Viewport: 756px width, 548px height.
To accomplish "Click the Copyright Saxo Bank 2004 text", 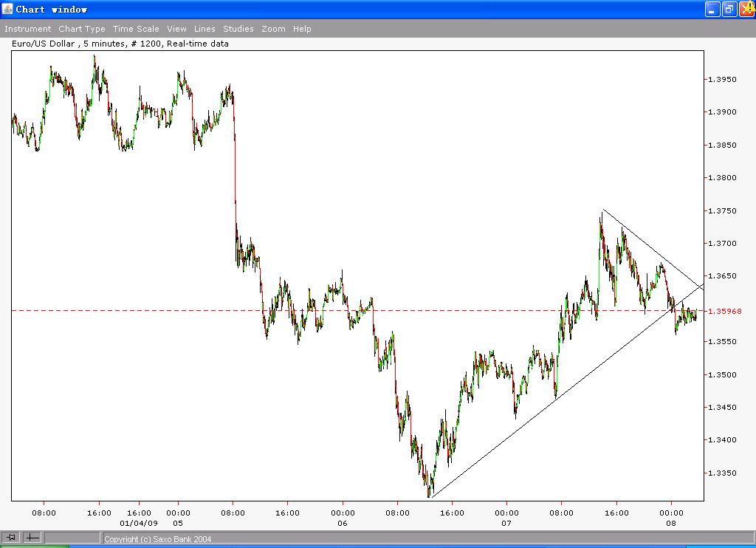I will coord(158,539).
